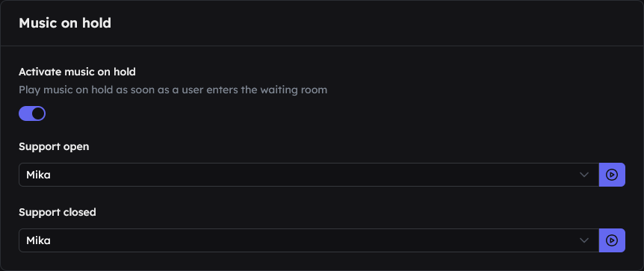Click play icon beside Support closed dropdown

tap(612, 240)
